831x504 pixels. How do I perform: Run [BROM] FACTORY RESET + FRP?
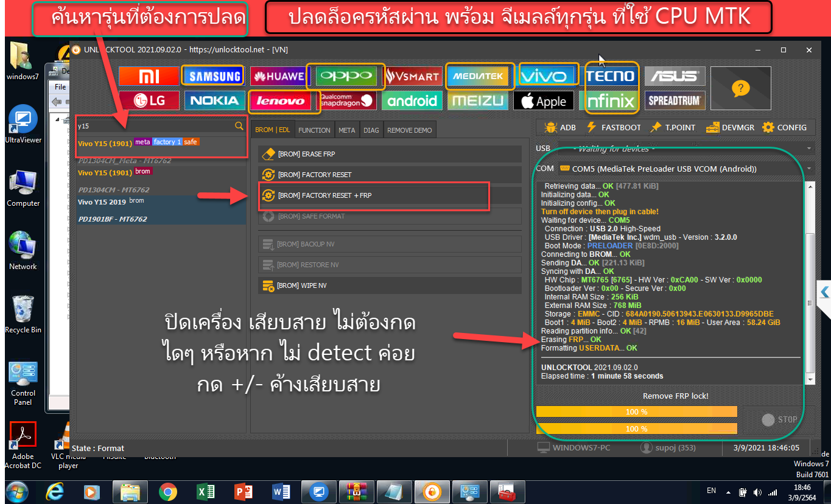(390, 195)
